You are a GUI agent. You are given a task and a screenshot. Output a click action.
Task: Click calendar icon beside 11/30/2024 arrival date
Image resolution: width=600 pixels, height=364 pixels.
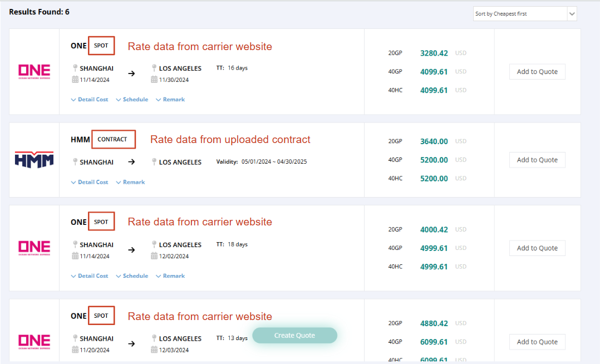154,80
